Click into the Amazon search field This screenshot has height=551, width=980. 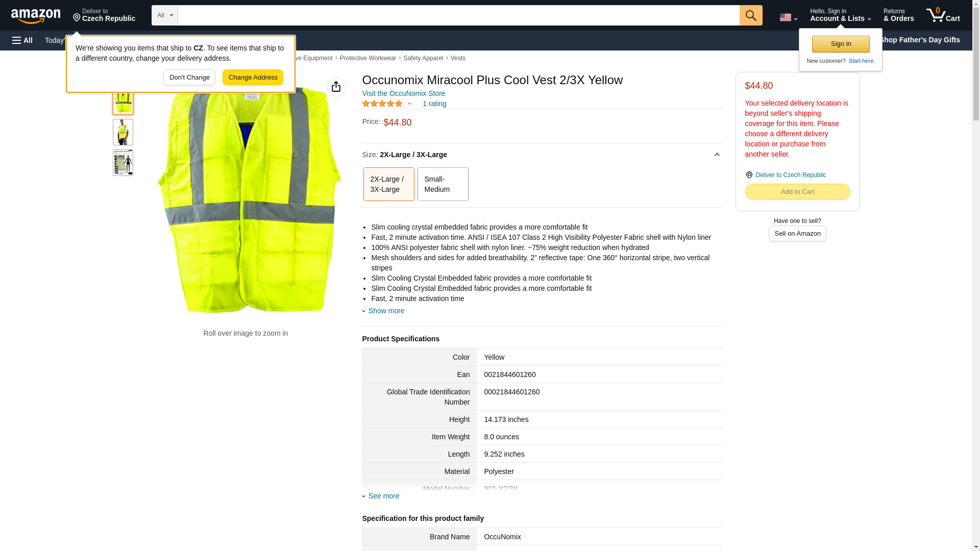point(458,15)
